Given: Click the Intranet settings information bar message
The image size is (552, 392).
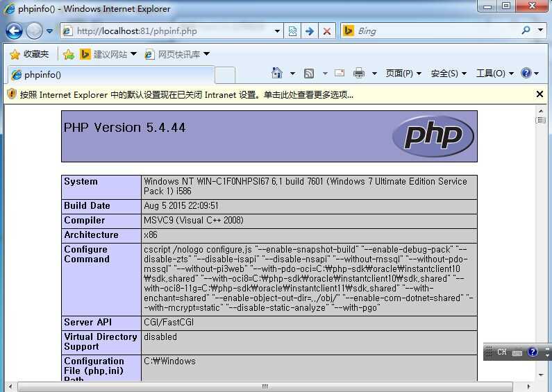Looking at the screenshot, I should 187,94.
